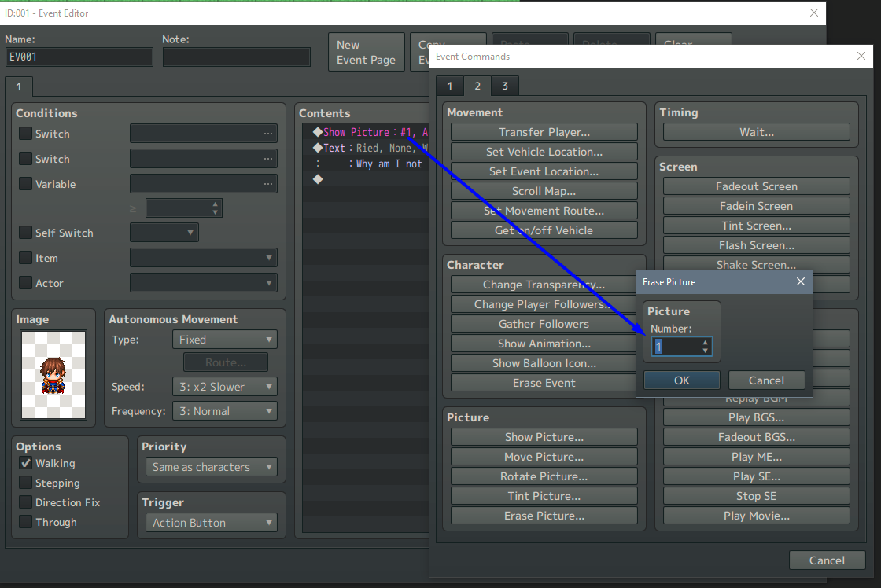Increment picture Number with up arrow
The width and height of the screenshot is (881, 588).
705,342
